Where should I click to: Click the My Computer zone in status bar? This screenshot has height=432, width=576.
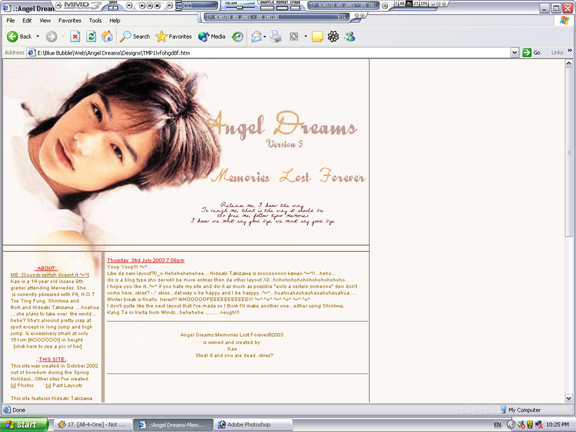click(x=520, y=410)
